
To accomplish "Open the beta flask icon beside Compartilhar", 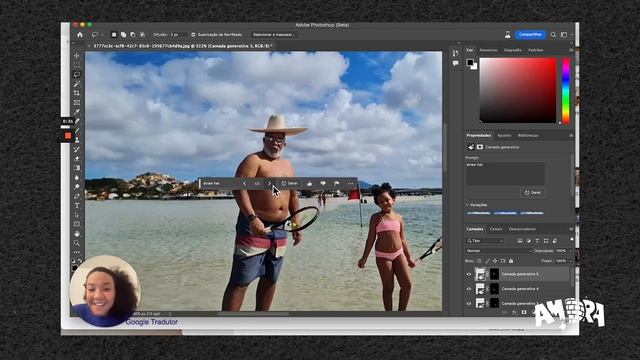I will click(507, 35).
